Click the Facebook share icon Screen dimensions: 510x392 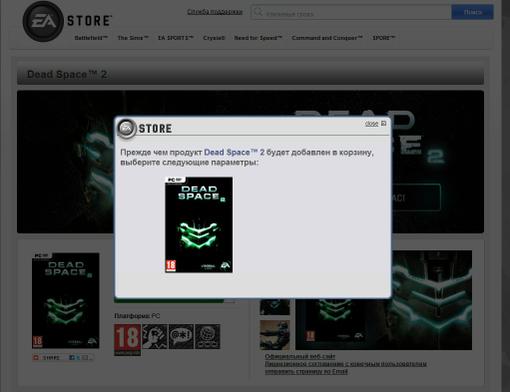(x=72, y=358)
